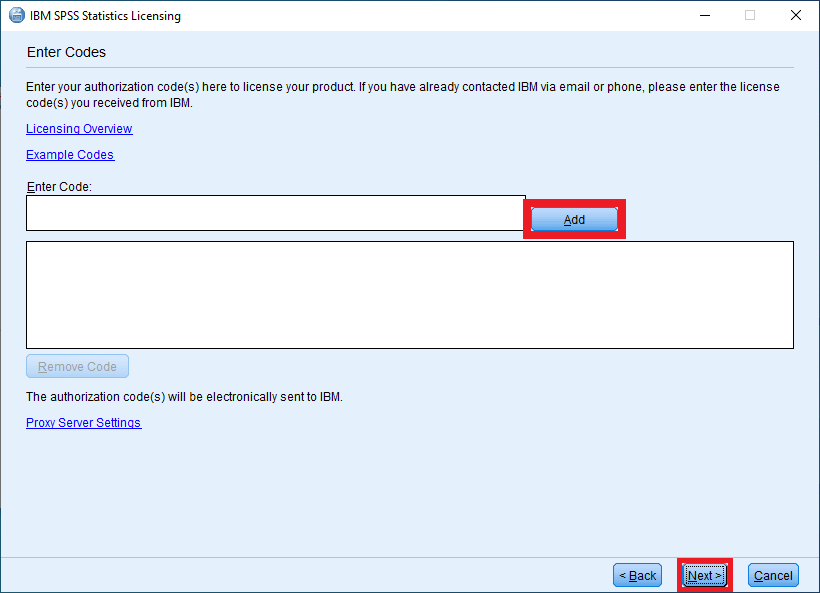Close the IBM SPSS Licensing window

795,15
